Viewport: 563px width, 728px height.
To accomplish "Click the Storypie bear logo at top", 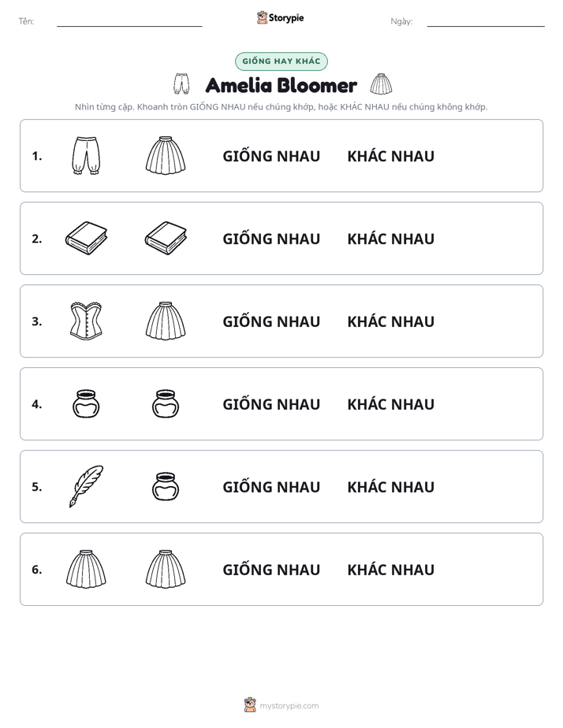I will click(x=262, y=17).
